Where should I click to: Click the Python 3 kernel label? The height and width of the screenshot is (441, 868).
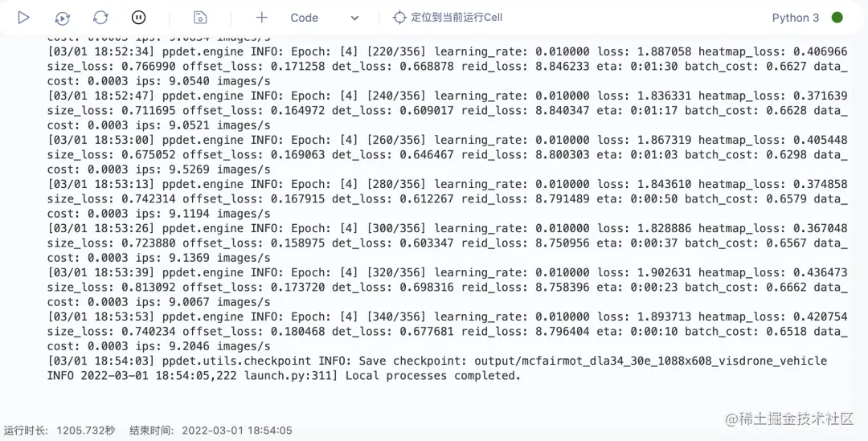(796, 18)
